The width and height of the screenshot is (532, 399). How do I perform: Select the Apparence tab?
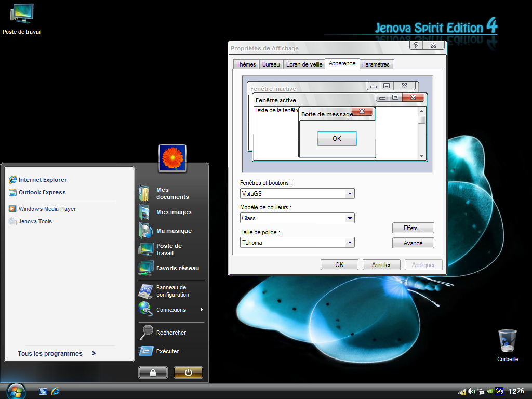pos(342,63)
